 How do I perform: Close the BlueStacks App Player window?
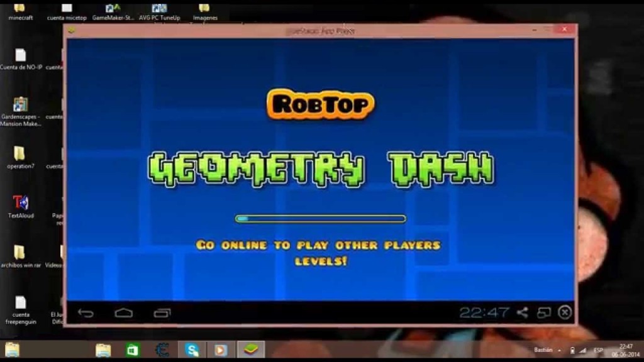pyautogui.click(x=565, y=29)
